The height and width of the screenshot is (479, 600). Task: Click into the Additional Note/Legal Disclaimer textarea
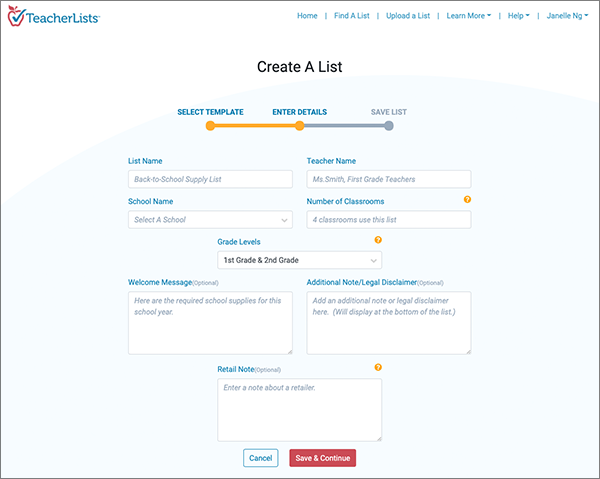(389, 323)
